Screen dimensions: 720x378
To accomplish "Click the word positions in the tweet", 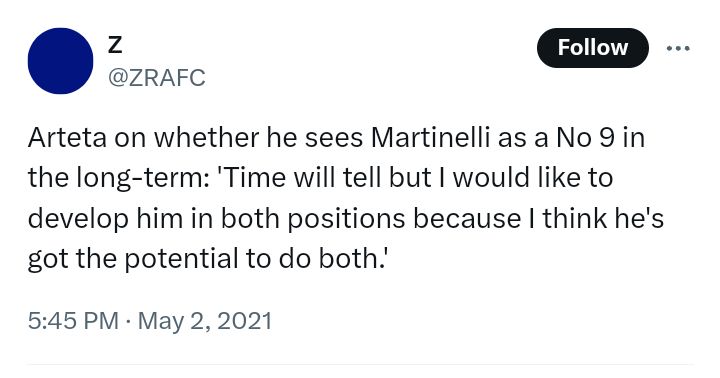I will coord(346,219).
